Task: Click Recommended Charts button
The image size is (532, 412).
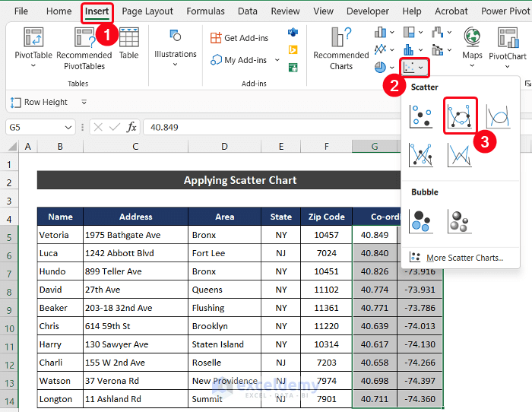Action: 341,47
